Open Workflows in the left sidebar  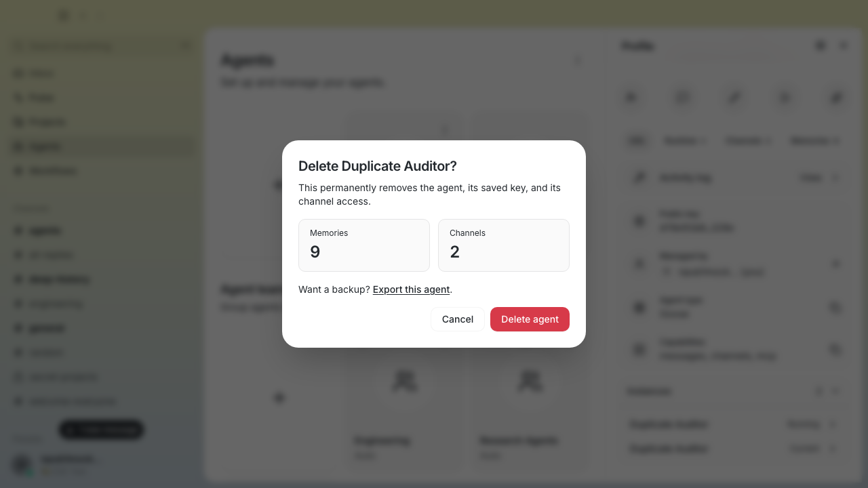point(102,171)
